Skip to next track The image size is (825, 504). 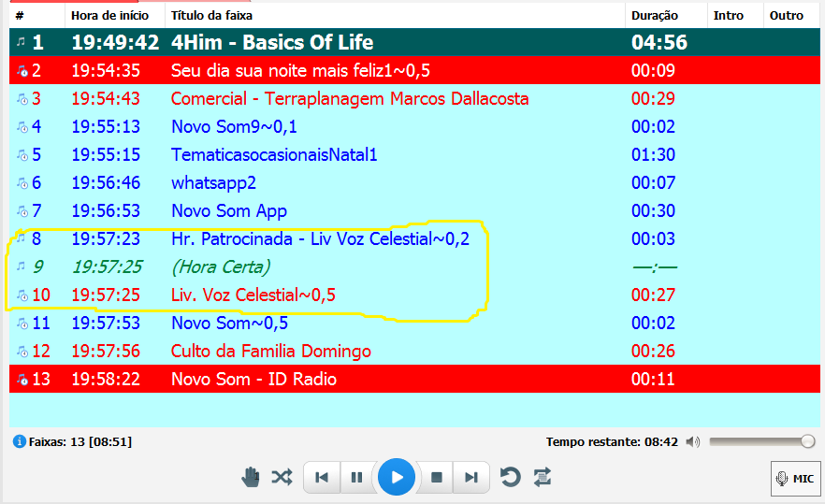[x=470, y=477]
